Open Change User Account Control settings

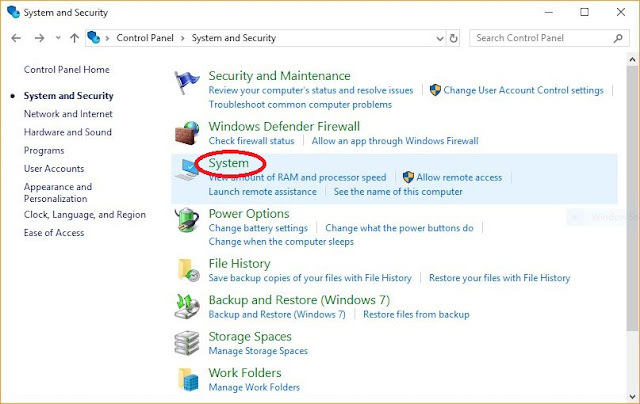pos(523,90)
